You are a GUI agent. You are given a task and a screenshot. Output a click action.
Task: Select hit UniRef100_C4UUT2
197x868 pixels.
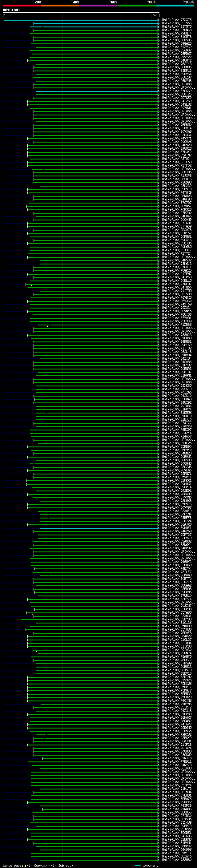tap(177, 60)
